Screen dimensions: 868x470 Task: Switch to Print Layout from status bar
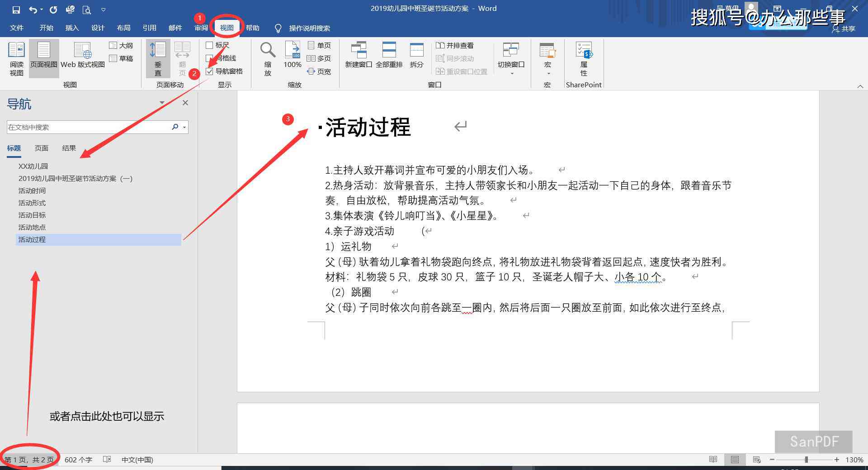tap(735, 460)
